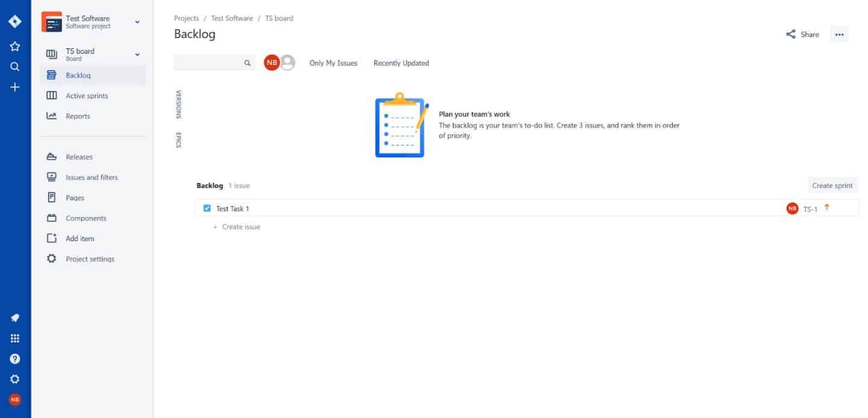868x418 pixels.
Task: Click the Story type checkbox icon on Test Task 1
Action: click(207, 207)
